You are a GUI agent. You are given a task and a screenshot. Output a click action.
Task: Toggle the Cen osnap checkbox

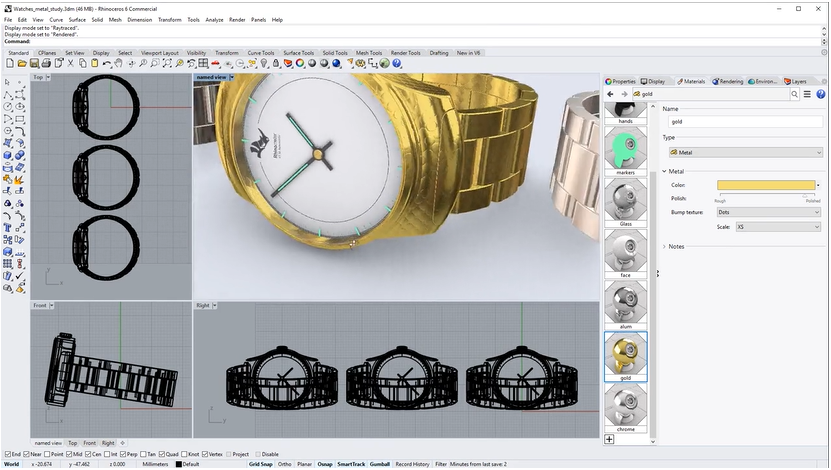pyautogui.click(x=88, y=455)
